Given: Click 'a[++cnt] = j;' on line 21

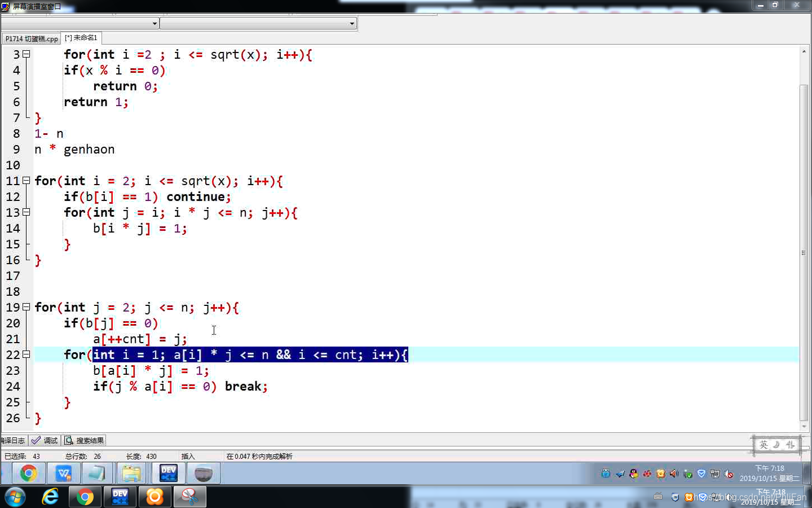Looking at the screenshot, I should pyautogui.click(x=140, y=339).
